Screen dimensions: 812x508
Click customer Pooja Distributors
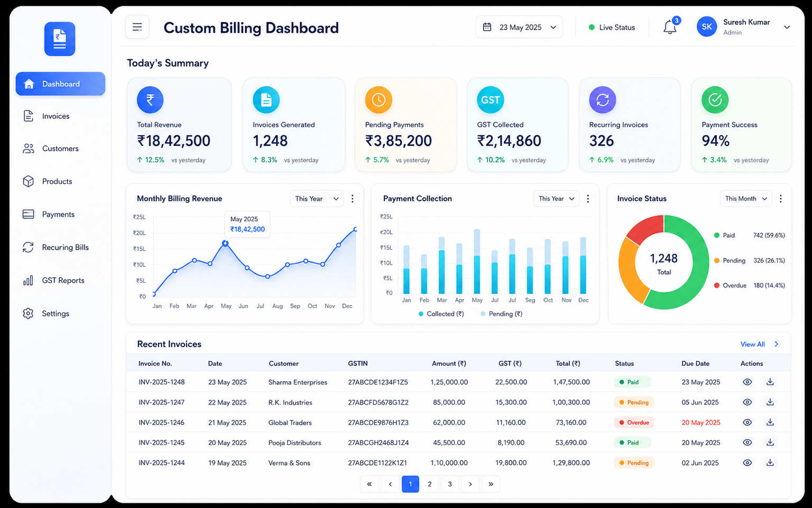(294, 442)
